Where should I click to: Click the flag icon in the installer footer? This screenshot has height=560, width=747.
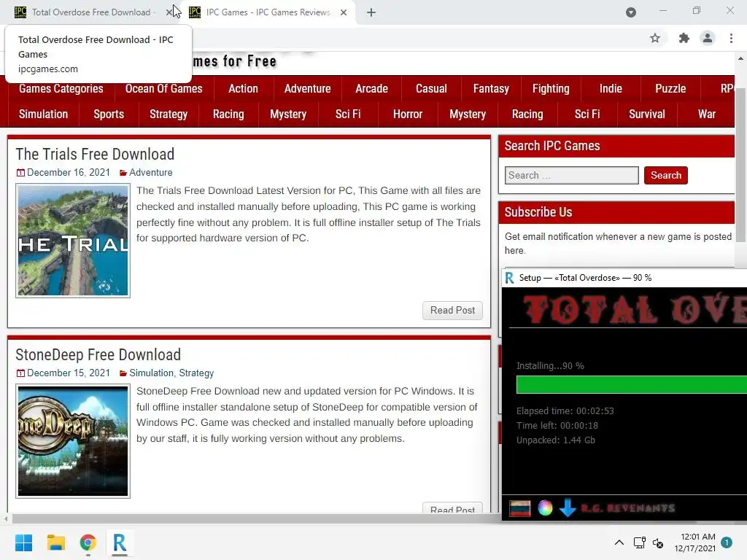tap(519, 508)
